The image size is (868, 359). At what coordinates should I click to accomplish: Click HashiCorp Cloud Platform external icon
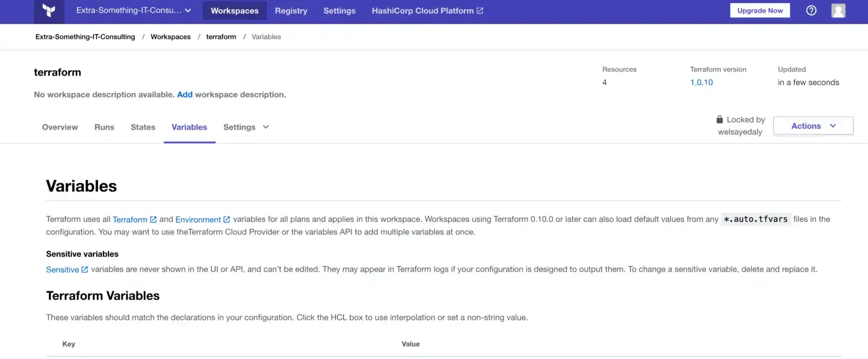(x=480, y=11)
